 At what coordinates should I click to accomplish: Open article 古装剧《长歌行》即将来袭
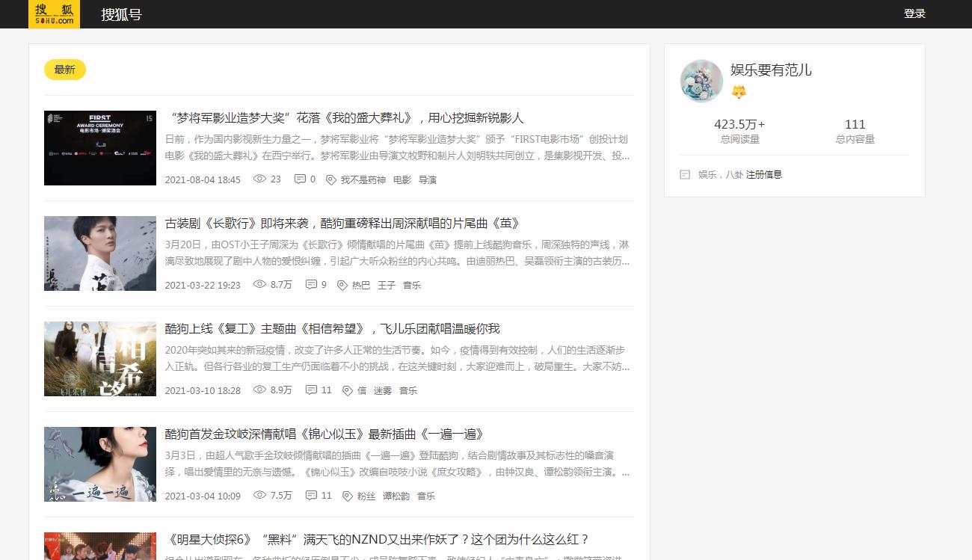coord(342,223)
